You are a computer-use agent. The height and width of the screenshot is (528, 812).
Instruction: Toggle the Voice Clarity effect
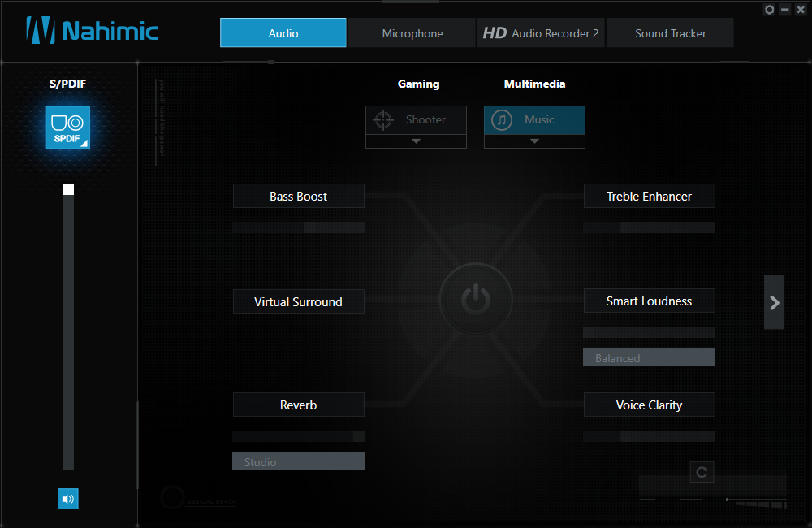649,405
